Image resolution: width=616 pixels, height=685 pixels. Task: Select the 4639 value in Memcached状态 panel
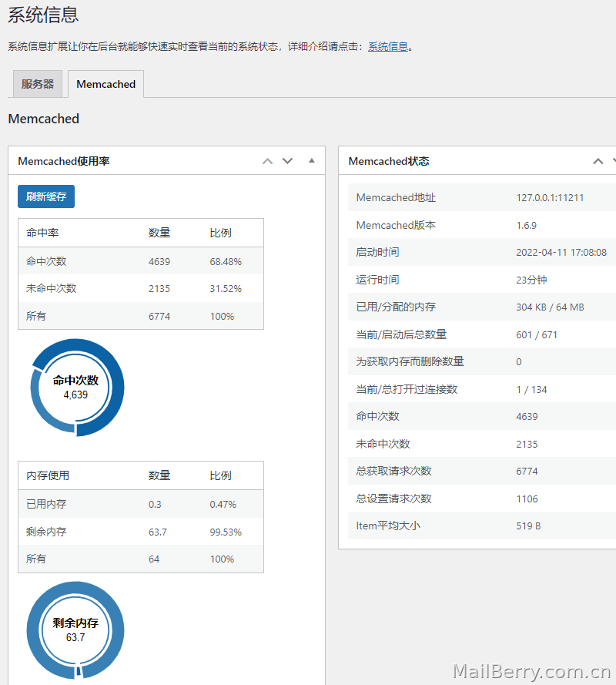[x=527, y=417]
